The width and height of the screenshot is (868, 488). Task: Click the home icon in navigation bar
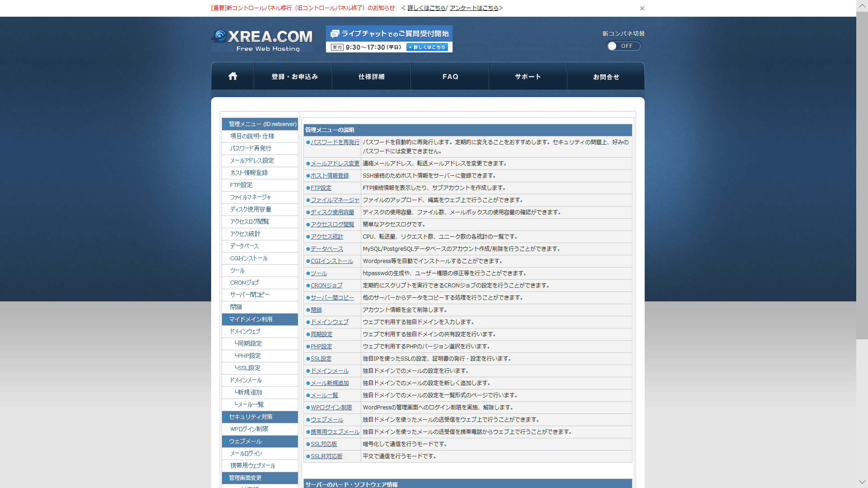pyautogui.click(x=232, y=76)
